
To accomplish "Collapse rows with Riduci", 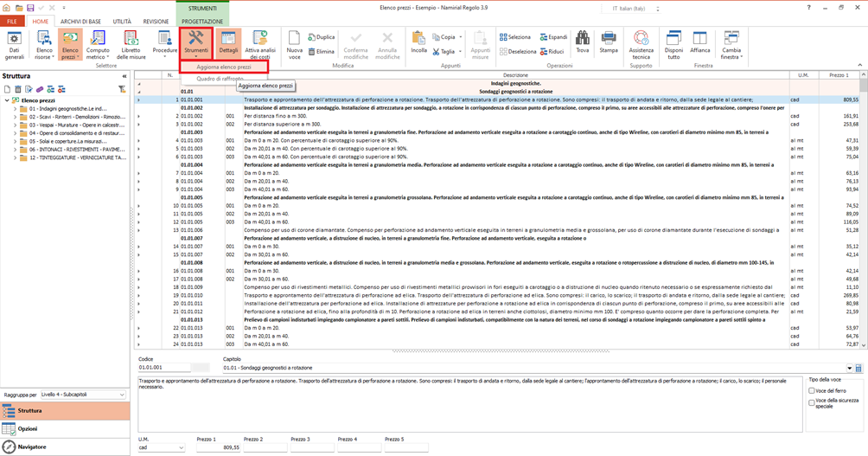I will pos(552,52).
